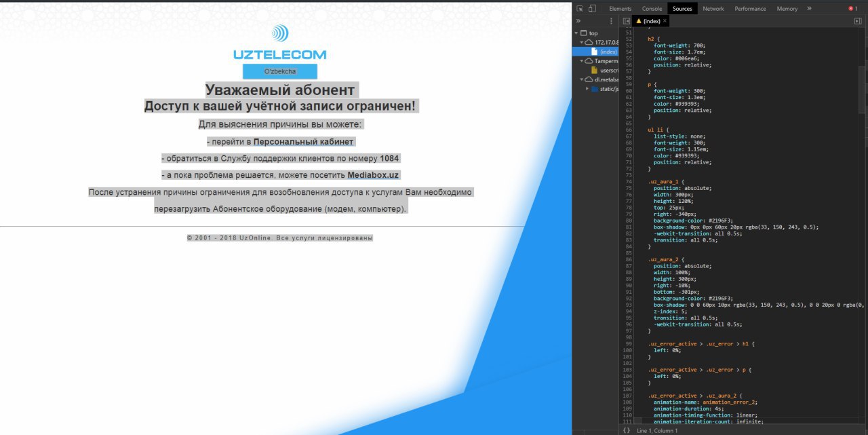
Task: Open the navigator three-dot menu
Action: [611, 21]
